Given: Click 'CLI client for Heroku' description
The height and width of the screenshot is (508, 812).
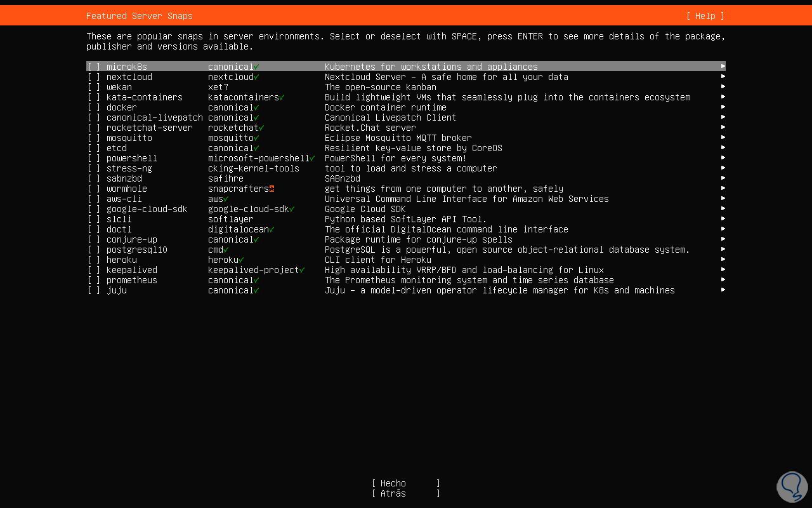Looking at the screenshot, I should [378, 260].
